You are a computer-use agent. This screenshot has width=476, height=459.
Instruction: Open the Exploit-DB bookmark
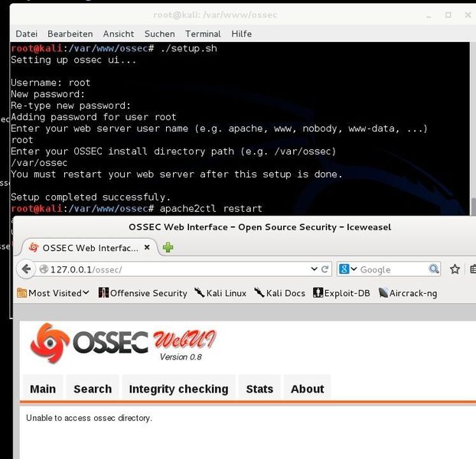341,293
